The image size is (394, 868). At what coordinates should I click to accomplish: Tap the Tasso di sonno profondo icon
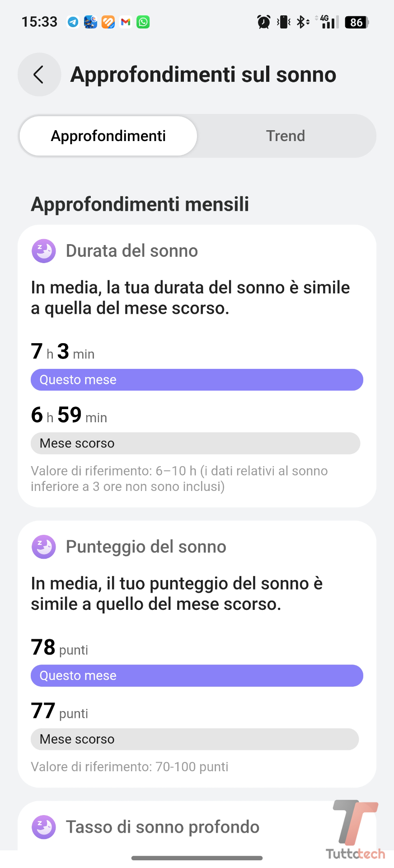[44, 827]
